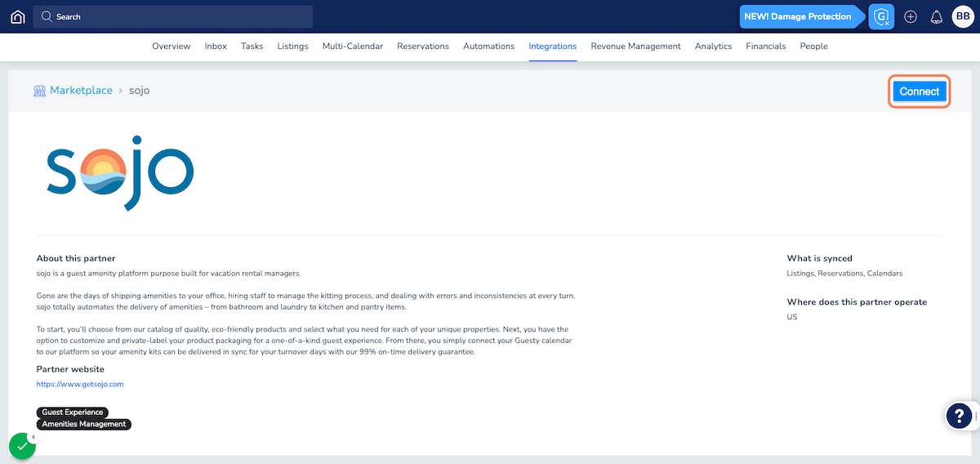Open the BB user avatar menu
Screen dimensions: 980x464
[962, 16]
